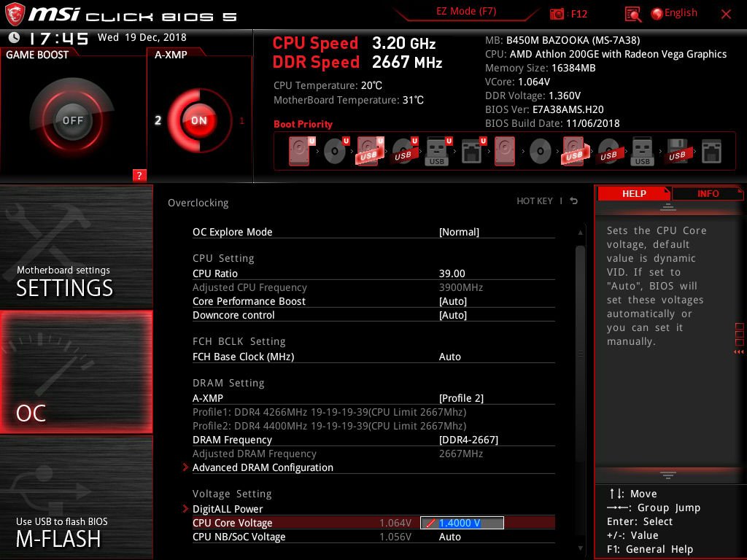The width and height of the screenshot is (747, 560).
Task: Click the date Wed 19 Dec, 2018
Action: (x=142, y=37)
